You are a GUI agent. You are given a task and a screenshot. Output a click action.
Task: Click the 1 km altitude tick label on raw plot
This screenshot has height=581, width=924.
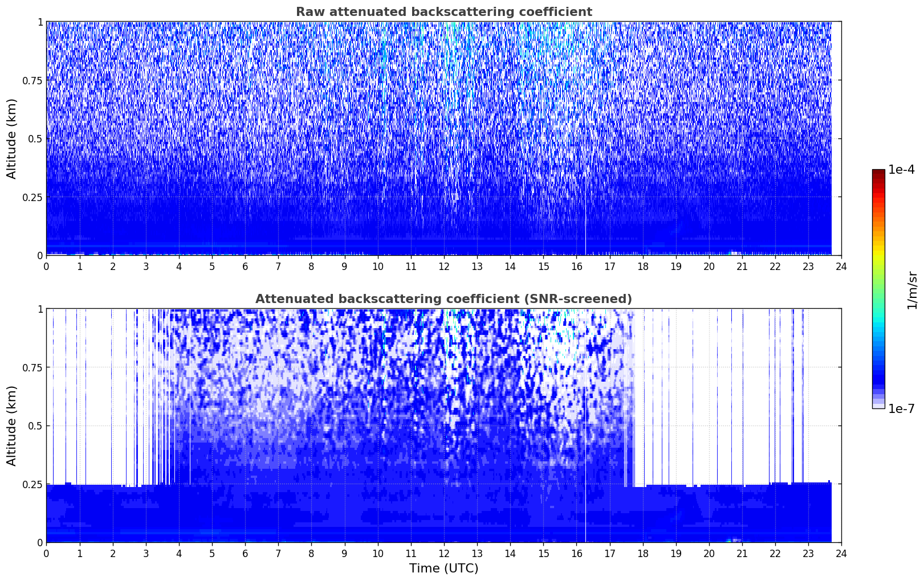40,22
